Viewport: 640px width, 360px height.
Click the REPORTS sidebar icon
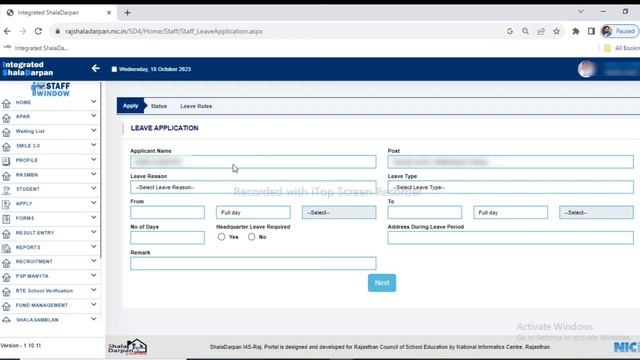[6, 248]
